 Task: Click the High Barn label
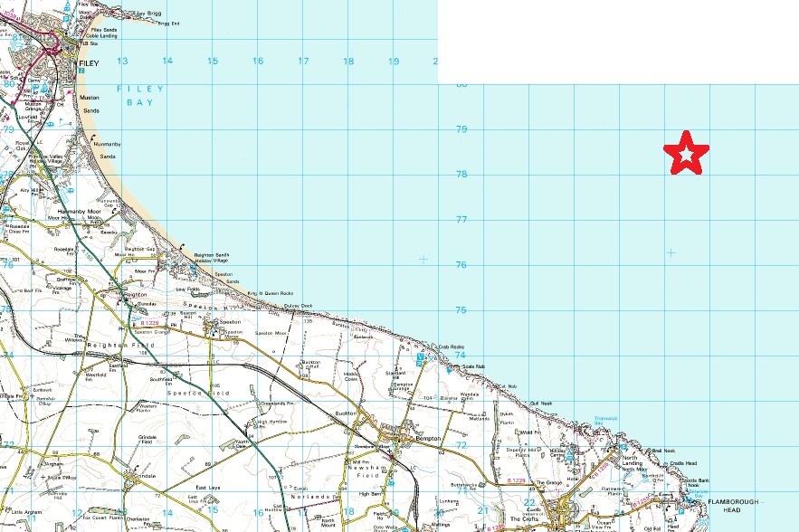pyautogui.click(x=369, y=494)
